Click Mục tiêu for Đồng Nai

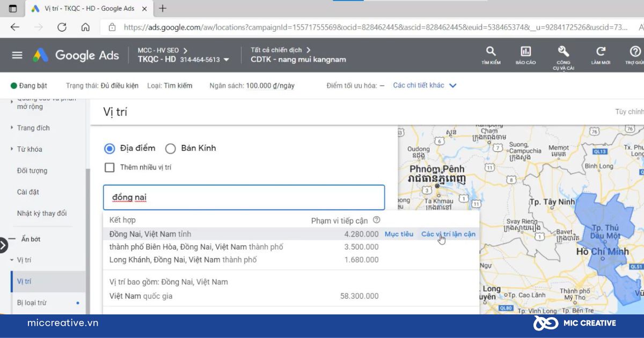click(x=399, y=234)
